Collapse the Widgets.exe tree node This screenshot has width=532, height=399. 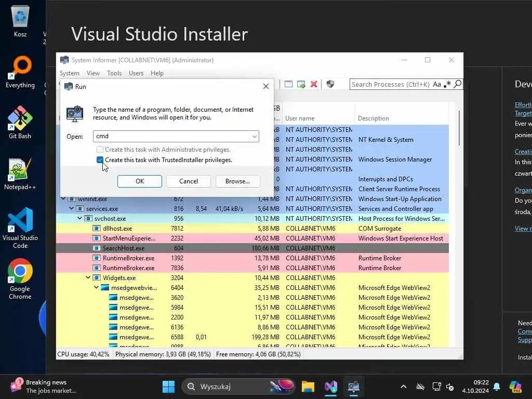88,277
